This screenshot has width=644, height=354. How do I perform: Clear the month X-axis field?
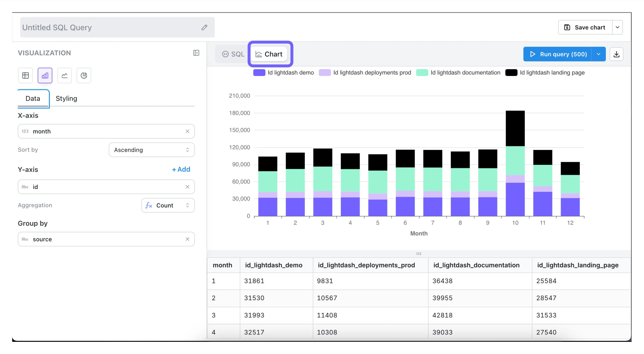coord(187,131)
